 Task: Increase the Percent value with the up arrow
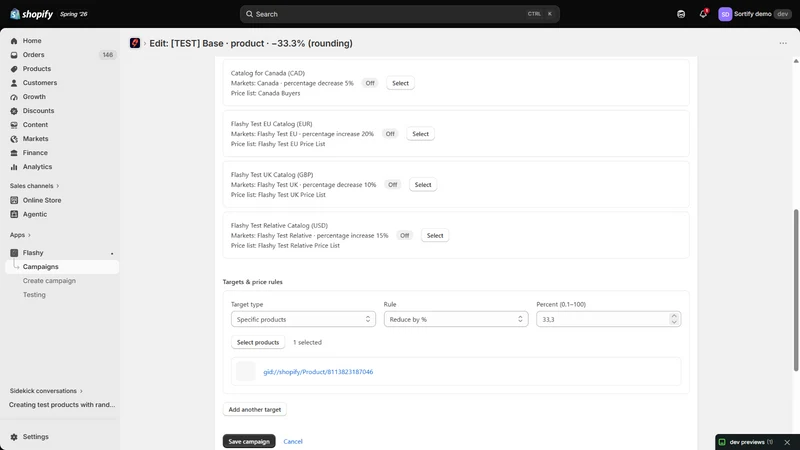pos(674,316)
